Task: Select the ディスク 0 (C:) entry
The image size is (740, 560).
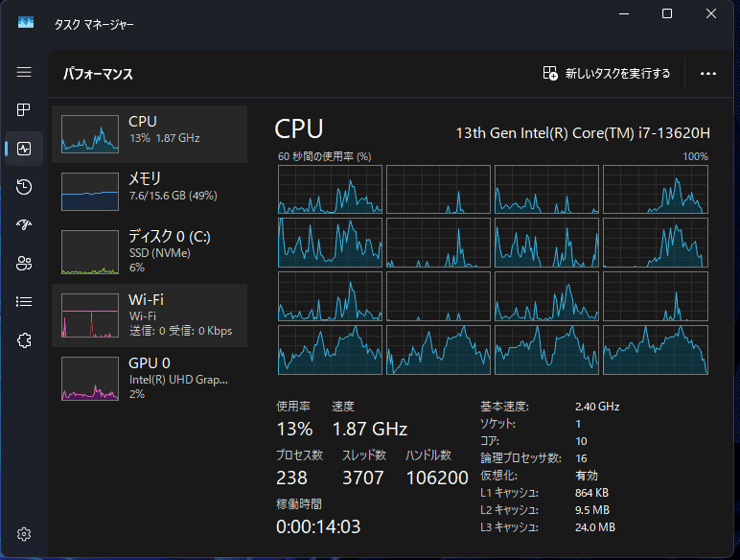Action: (x=150, y=251)
